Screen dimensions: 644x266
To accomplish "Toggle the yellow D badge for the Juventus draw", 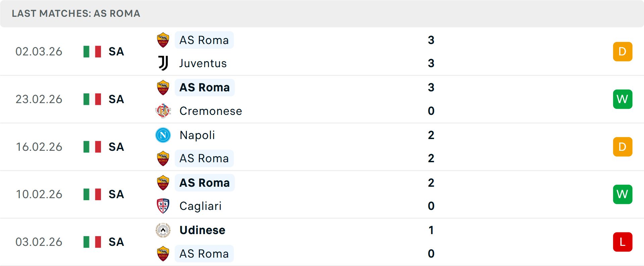I will 623,51.
